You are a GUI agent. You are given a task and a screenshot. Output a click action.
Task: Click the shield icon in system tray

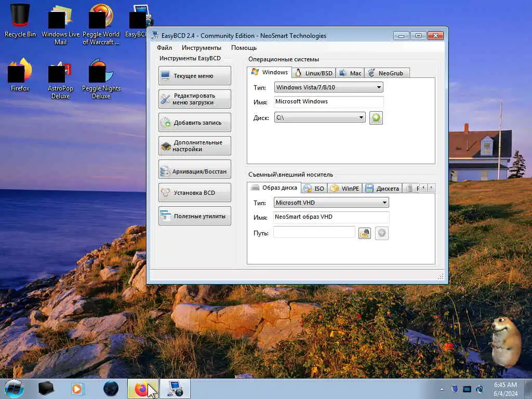pyautogui.click(x=454, y=389)
